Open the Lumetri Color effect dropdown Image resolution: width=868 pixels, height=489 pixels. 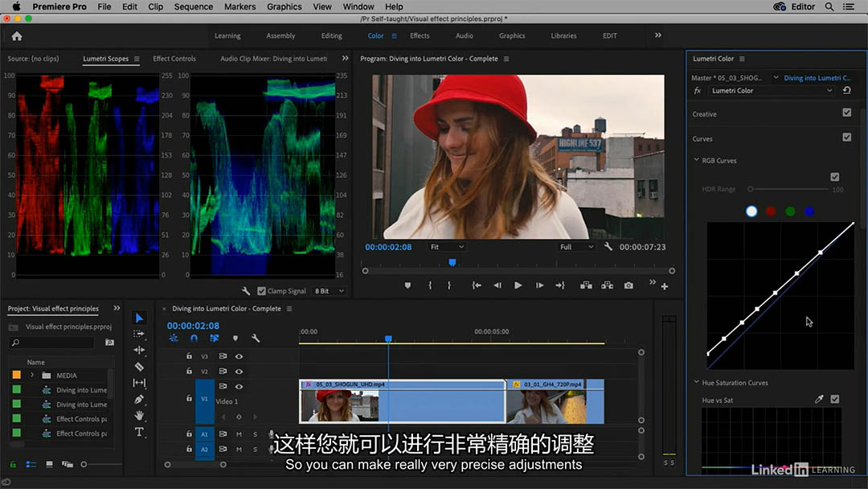[772, 91]
